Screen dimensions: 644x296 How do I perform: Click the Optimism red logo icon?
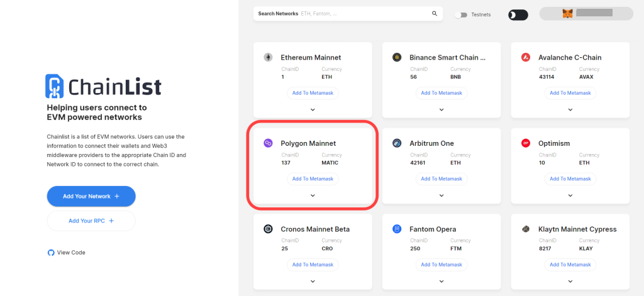(x=526, y=143)
